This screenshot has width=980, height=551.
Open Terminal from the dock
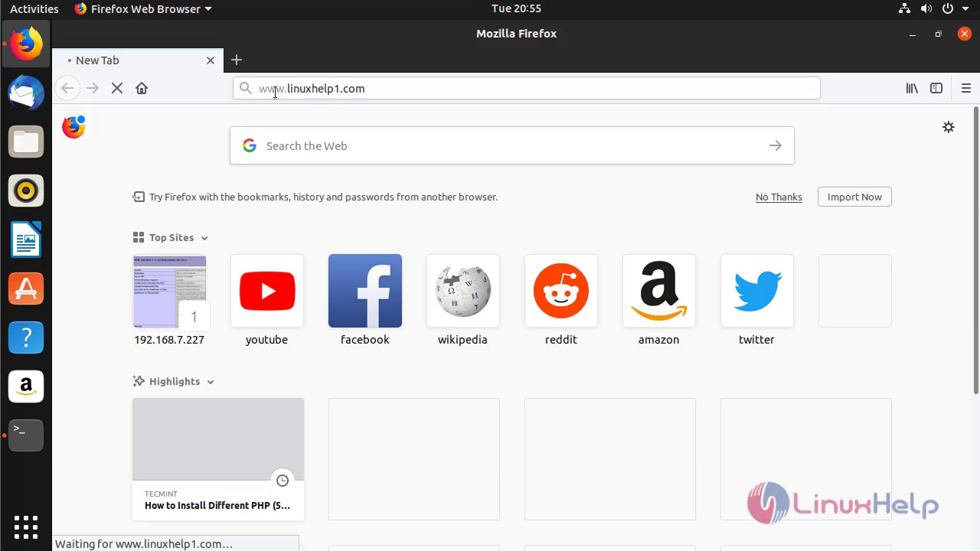(x=26, y=435)
